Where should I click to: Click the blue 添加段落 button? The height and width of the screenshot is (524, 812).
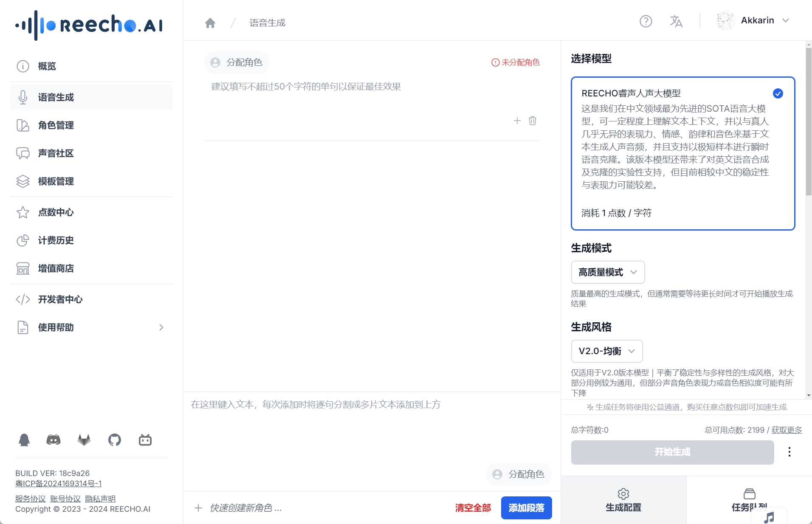pos(526,508)
